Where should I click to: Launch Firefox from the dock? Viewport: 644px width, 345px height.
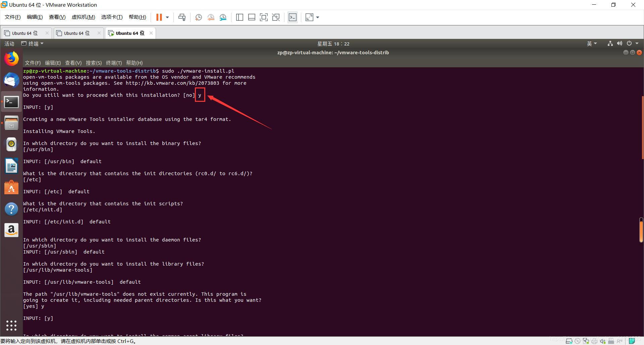(x=11, y=59)
